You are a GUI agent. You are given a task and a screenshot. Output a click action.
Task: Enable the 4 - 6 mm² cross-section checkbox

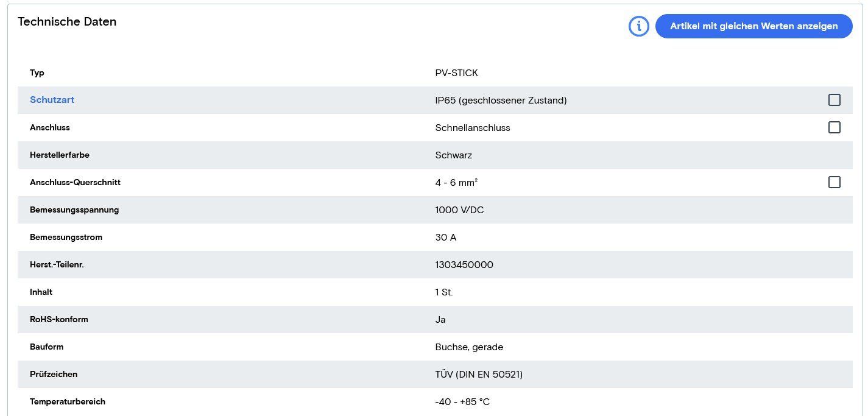pos(834,182)
